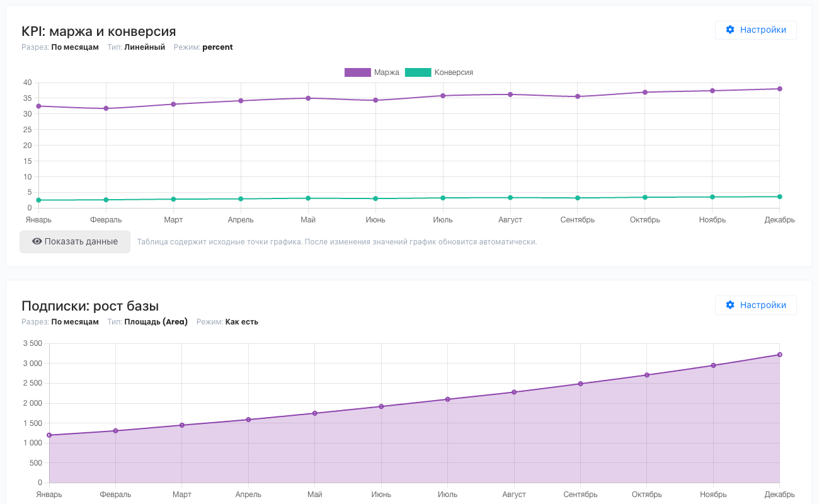Click the 'Как есть' mode label
819x504 pixels.
(x=242, y=322)
